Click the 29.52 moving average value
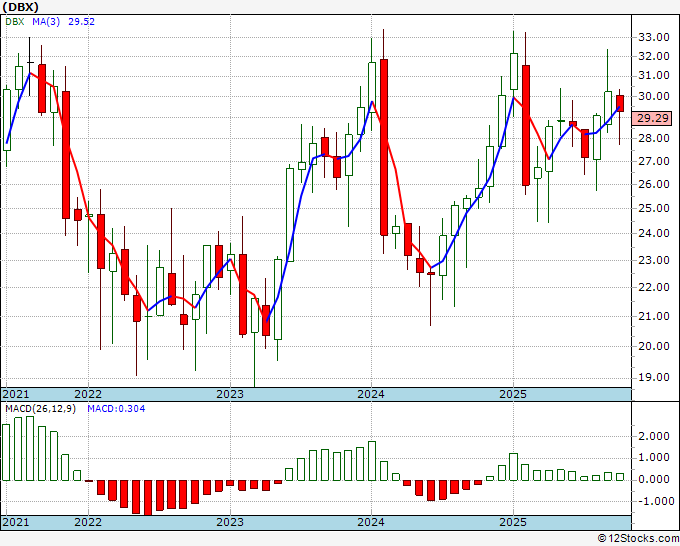Screen dimensions: 680x546 click(81, 22)
